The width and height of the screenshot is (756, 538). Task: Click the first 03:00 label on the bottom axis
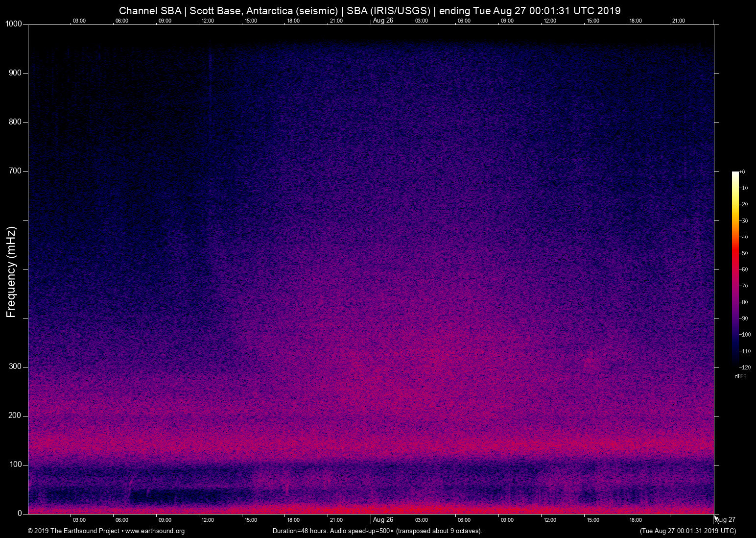[x=79, y=520]
